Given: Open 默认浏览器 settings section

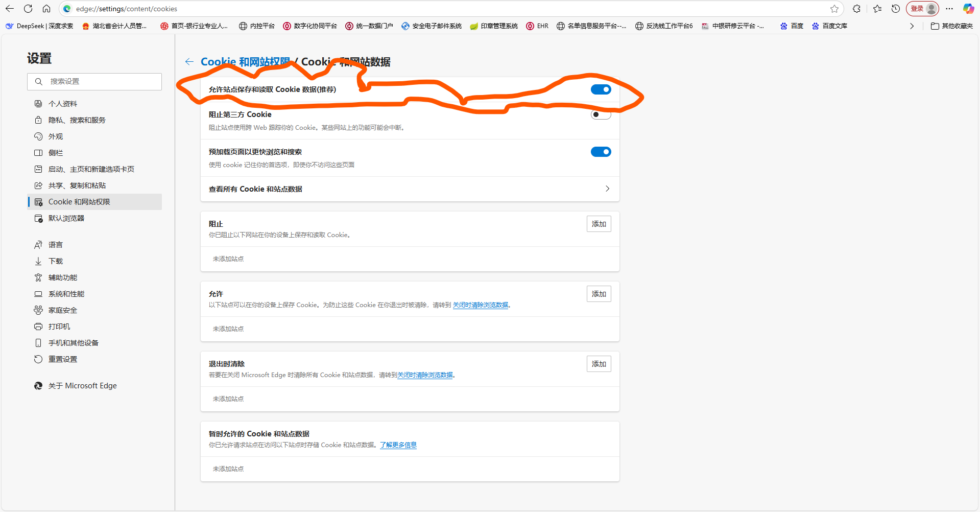Looking at the screenshot, I should [x=94, y=218].
